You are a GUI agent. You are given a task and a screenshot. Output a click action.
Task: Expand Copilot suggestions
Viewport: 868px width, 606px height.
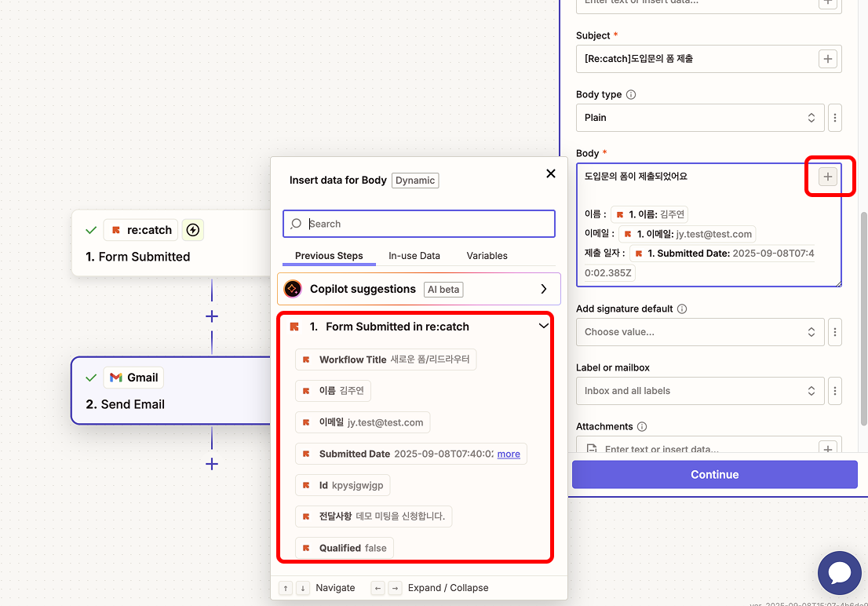click(543, 289)
